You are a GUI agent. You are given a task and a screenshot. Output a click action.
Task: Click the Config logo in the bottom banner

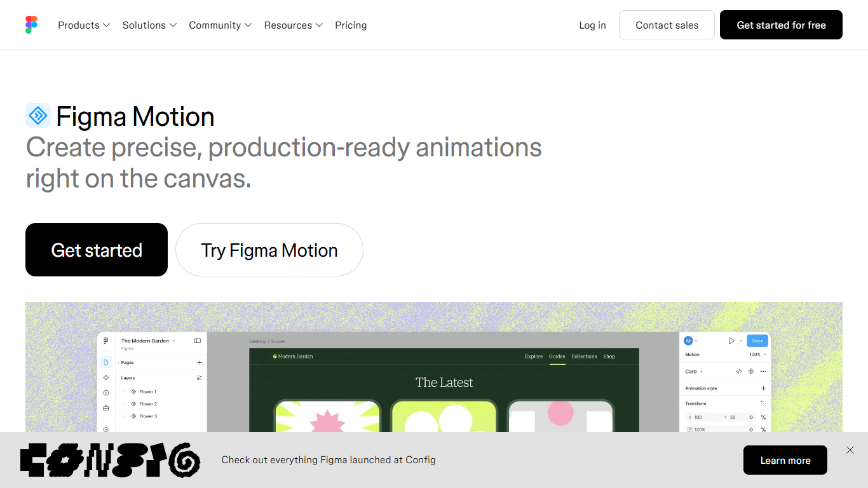point(110,459)
